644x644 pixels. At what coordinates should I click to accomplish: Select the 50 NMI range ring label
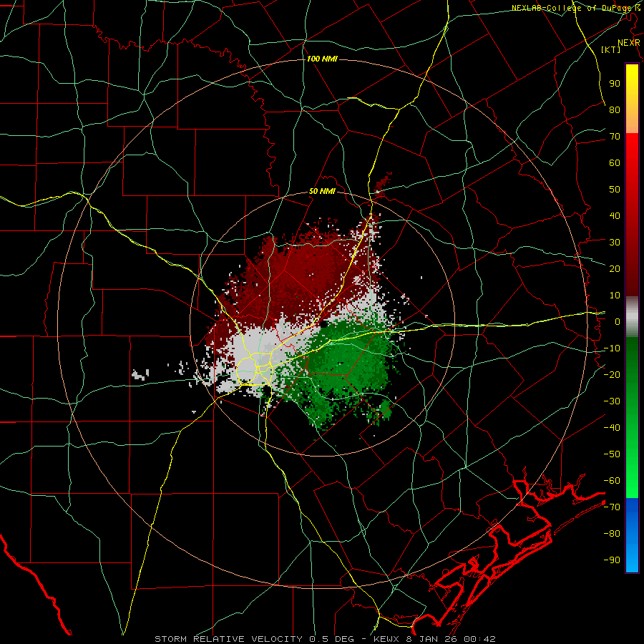click(322, 191)
